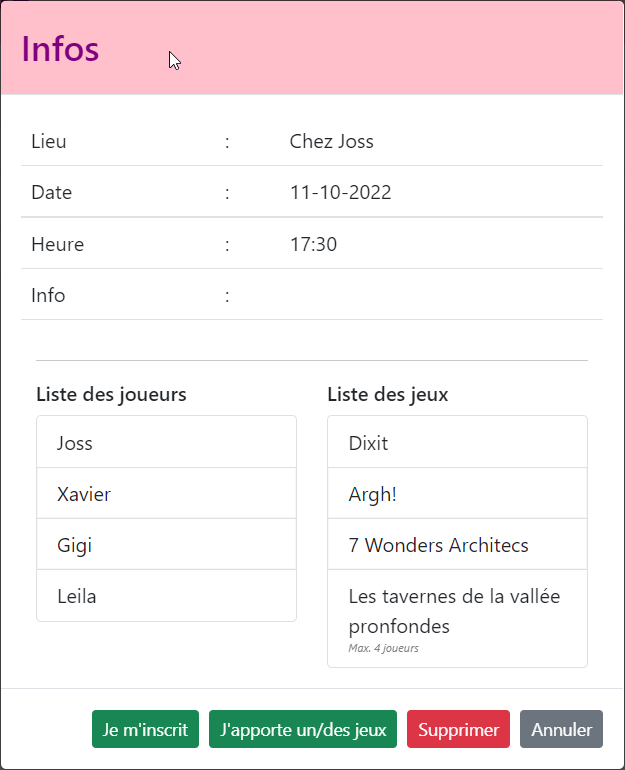This screenshot has height=770, width=625.
Task: Click the "Liste des jeux" heading
Action: 387,394
